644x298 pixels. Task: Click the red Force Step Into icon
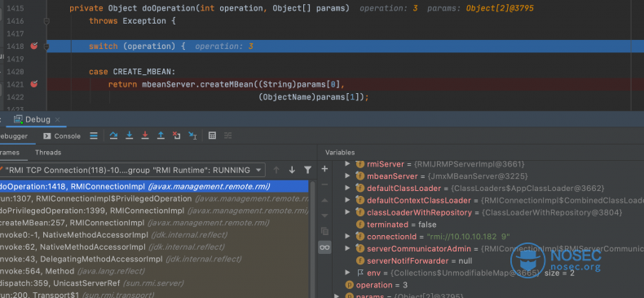click(x=145, y=136)
